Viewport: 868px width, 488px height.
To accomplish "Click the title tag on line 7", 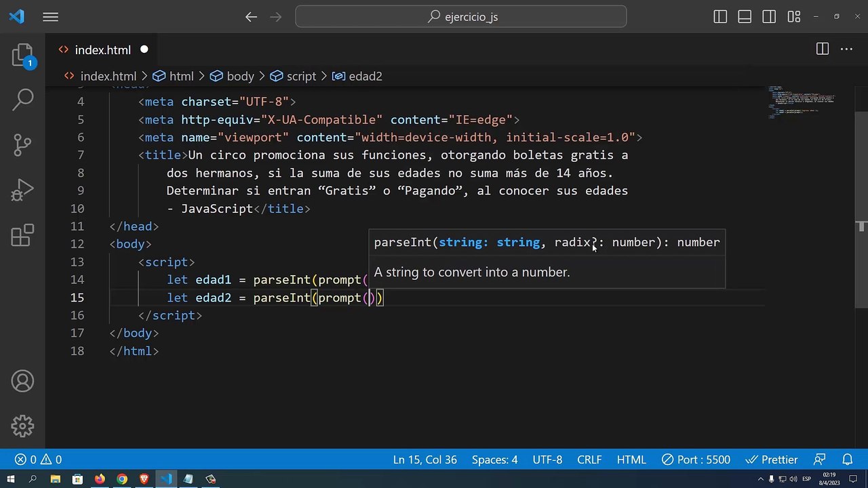I will (163, 155).
